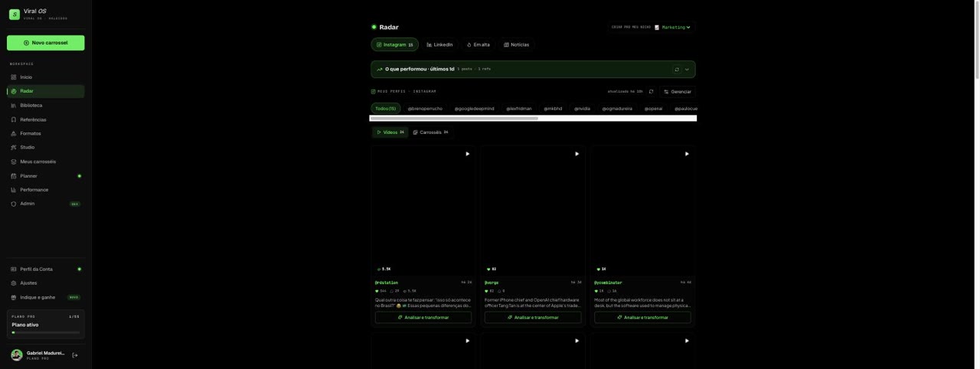Click the Ajustes gear icon
The width and height of the screenshot is (980, 369).
14,283
